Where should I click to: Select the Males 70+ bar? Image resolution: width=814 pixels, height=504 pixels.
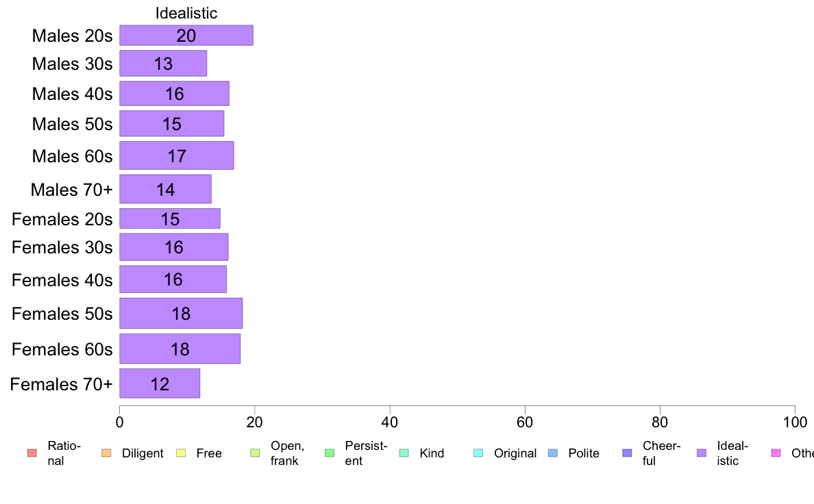[x=165, y=190]
